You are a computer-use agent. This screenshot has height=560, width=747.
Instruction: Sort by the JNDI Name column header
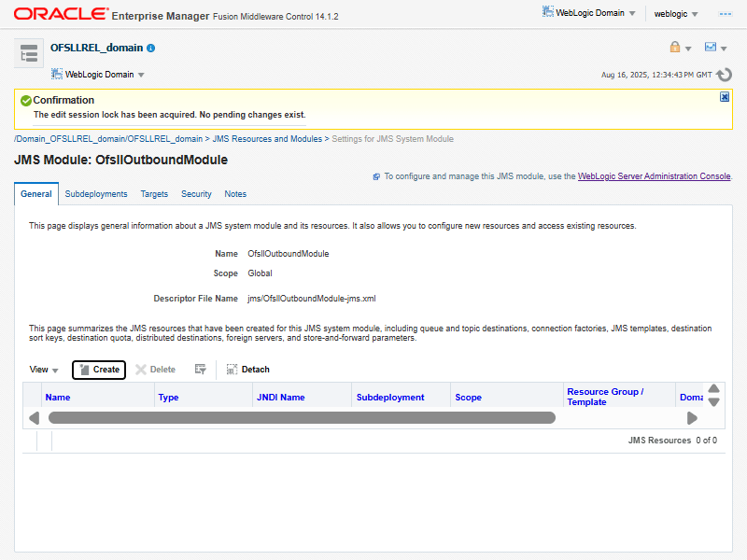coord(281,398)
